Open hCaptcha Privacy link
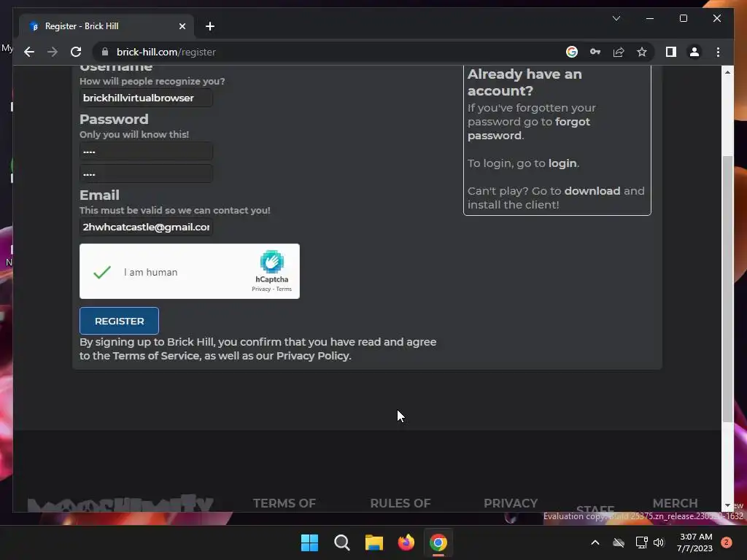Image resolution: width=747 pixels, height=560 pixels. click(x=261, y=289)
